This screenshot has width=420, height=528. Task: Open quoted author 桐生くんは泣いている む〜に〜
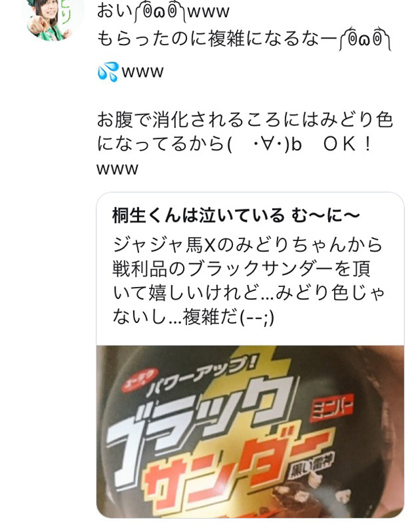(x=236, y=216)
